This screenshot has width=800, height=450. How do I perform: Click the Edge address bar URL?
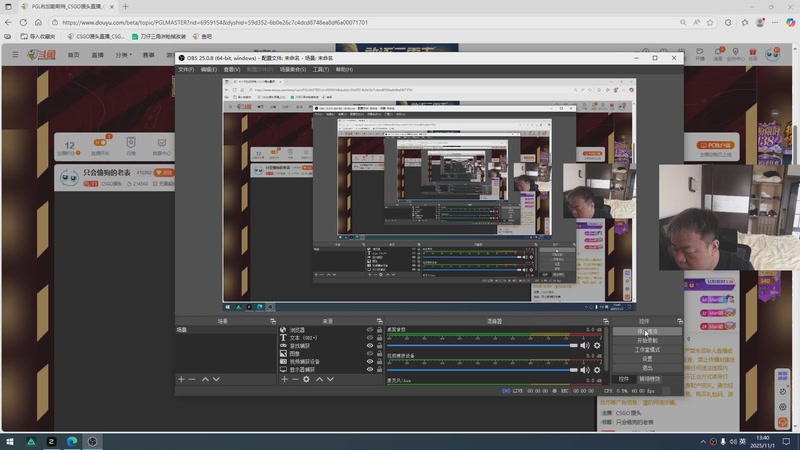pyautogui.click(x=214, y=22)
